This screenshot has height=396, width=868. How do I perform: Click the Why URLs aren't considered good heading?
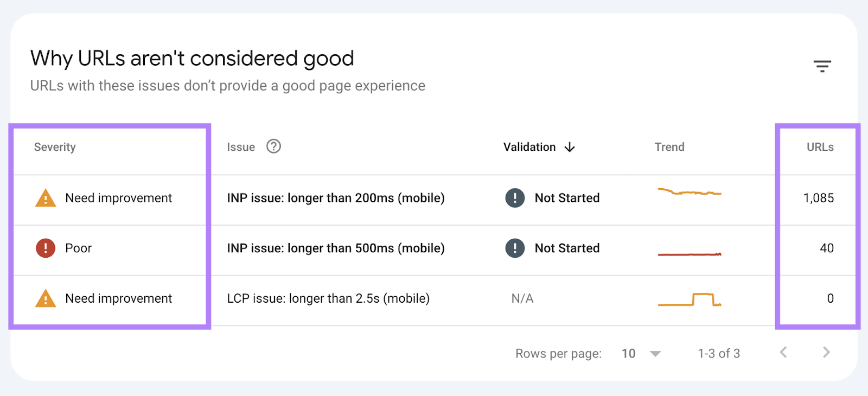coord(192,58)
